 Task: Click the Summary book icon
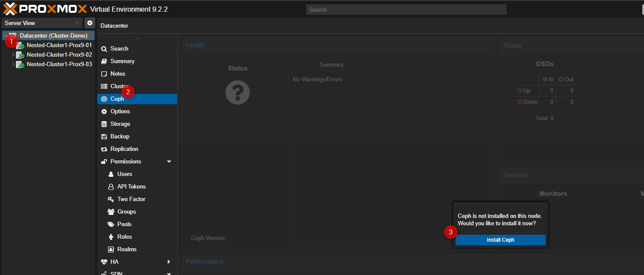(x=104, y=61)
